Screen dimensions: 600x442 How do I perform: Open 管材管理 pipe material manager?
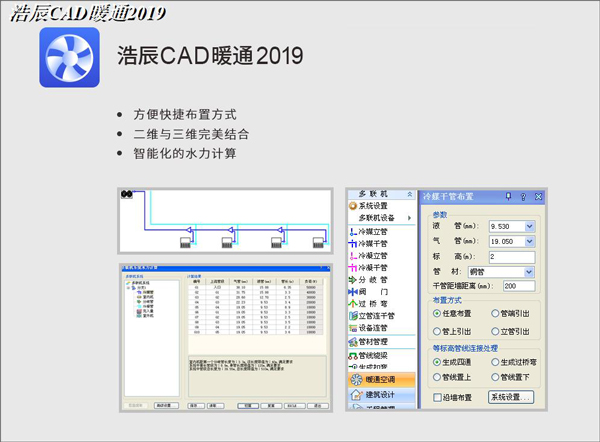click(x=368, y=341)
